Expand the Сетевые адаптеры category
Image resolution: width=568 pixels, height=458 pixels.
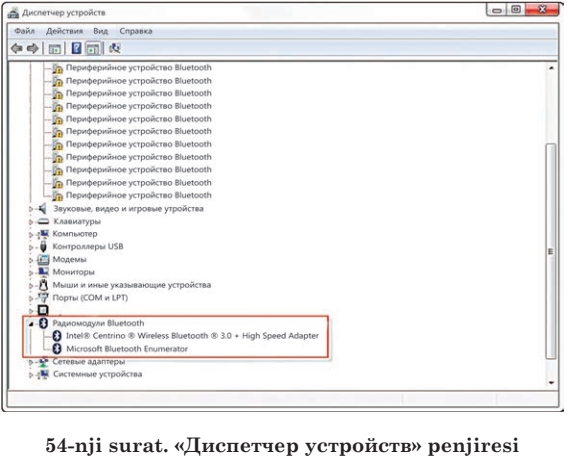(x=31, y=362)
